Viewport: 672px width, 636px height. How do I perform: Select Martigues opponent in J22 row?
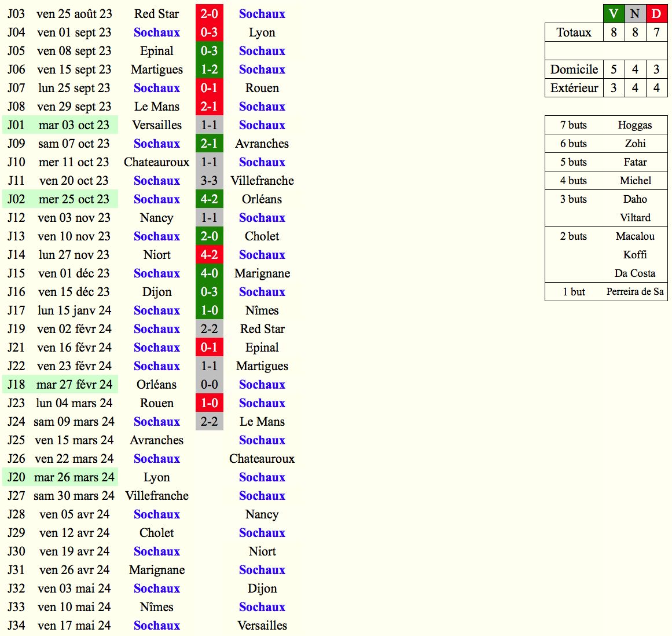tap(262, 366)
